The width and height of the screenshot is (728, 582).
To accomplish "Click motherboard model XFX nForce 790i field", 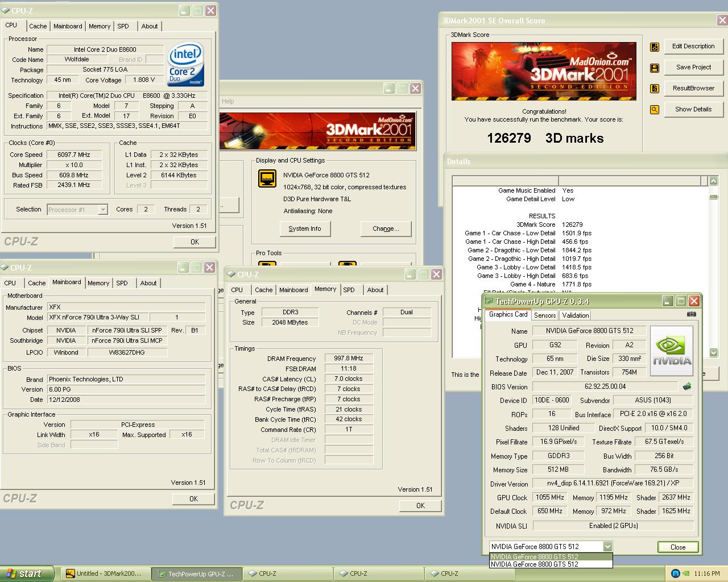I will point(97,318).
